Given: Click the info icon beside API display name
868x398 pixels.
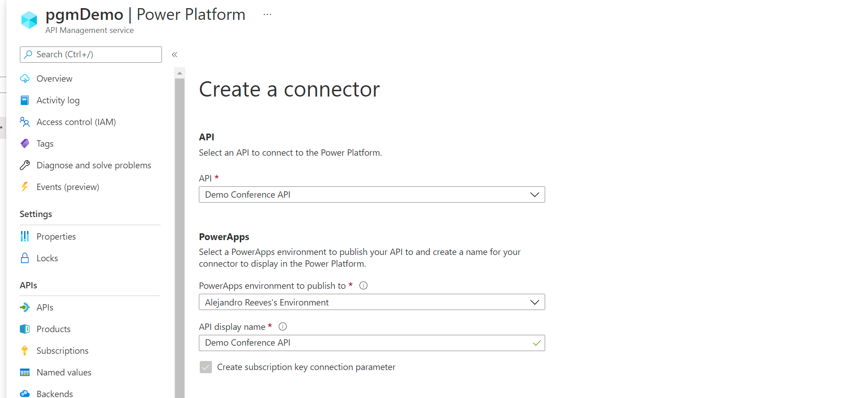Looking at the screenshot, I should (x=283, y=327).
